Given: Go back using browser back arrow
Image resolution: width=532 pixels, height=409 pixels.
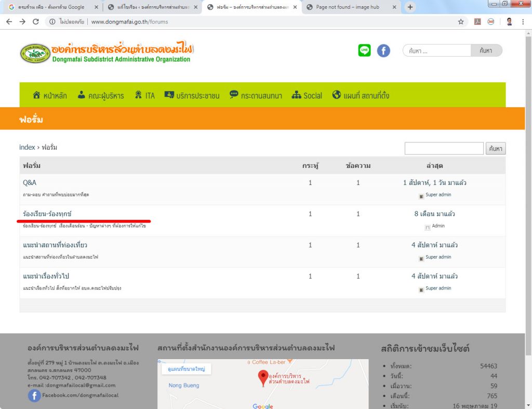Looking at the screenshot, I should coord(9,22).
